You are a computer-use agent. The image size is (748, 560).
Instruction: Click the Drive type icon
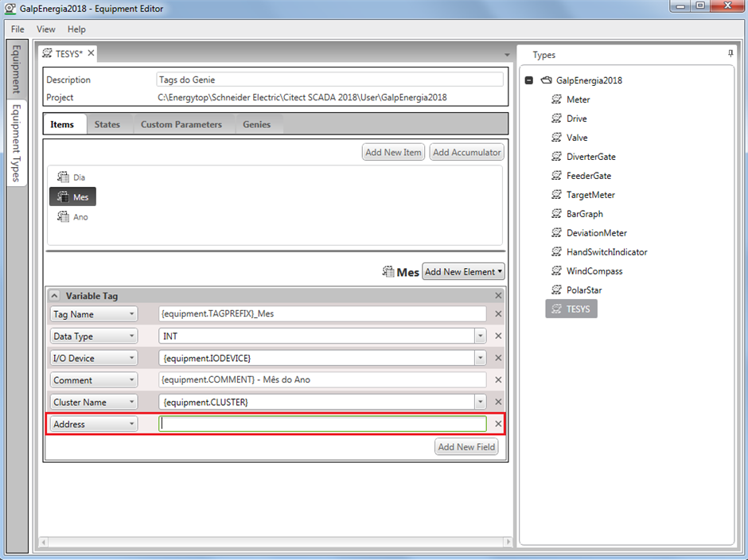pyautogui.click(x=556, y=119)
